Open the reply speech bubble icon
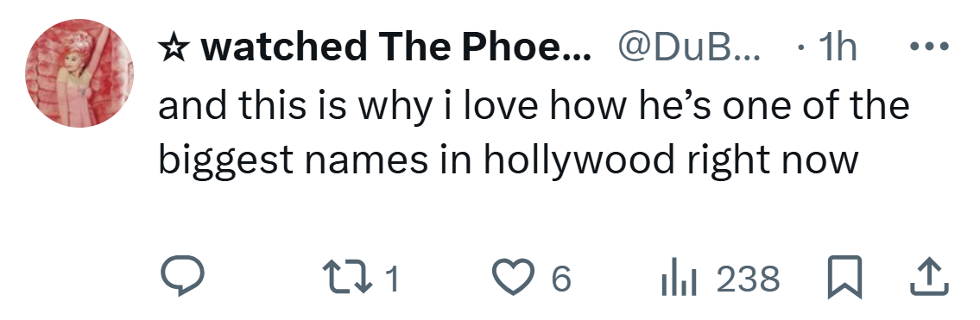980x320 pixels. (182, 277)
